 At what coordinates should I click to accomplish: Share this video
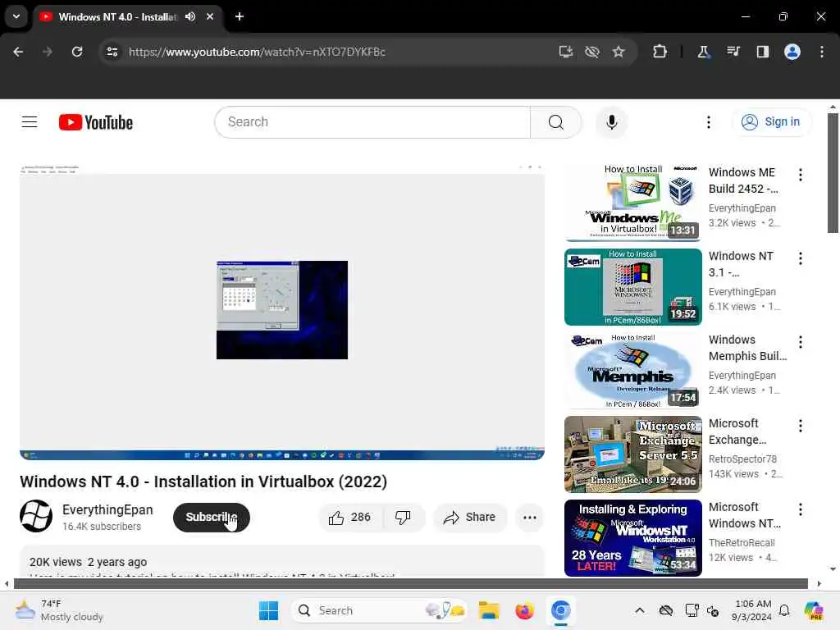pyautogui.click(x=470, y=518)
